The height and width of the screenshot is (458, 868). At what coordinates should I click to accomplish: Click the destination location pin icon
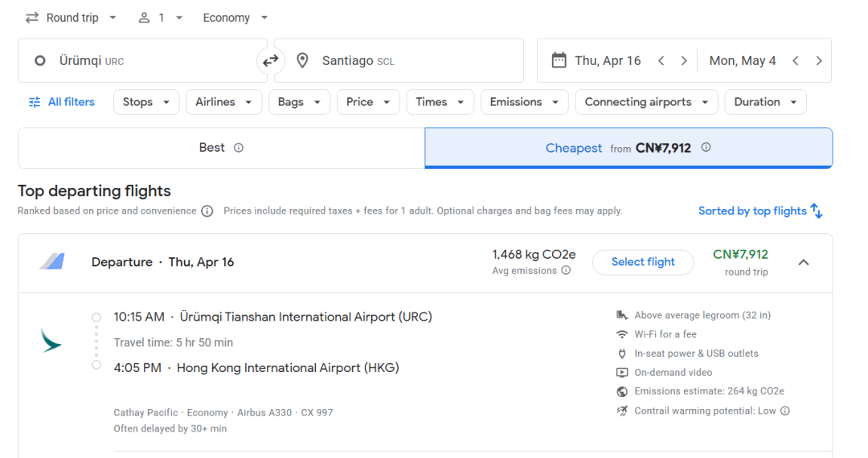(302, 61)
